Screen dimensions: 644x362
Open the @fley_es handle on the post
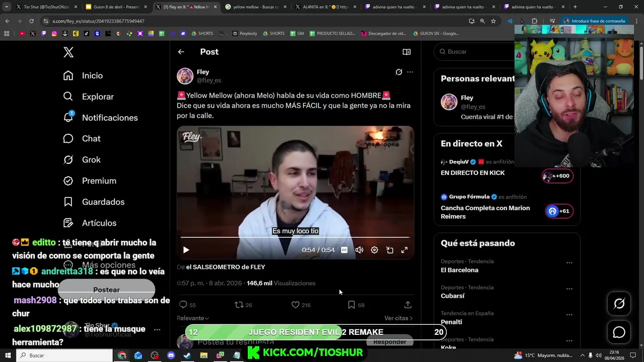tap(209, 80)
